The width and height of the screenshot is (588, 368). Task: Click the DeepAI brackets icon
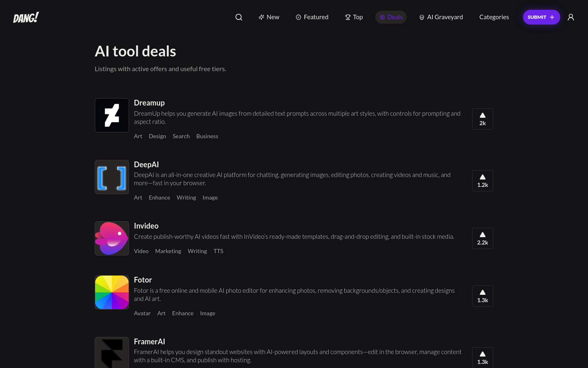112,177
